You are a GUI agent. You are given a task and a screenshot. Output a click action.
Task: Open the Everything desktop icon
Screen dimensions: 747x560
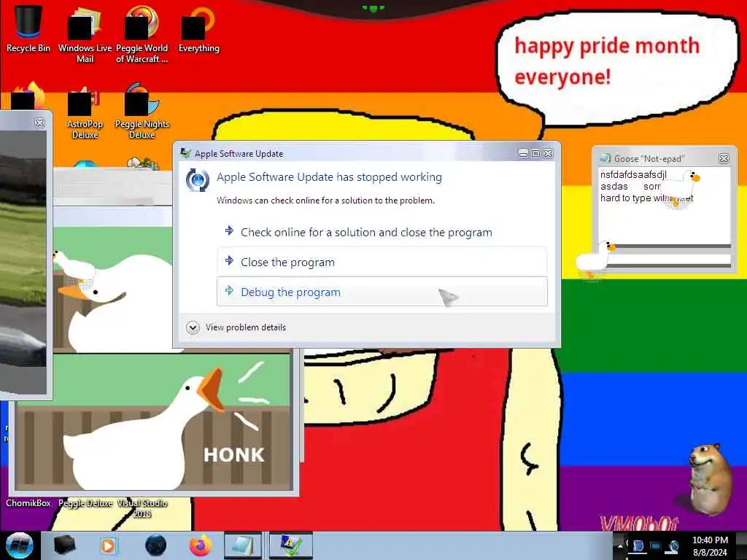pyautogui.click(x=198, y=28)
